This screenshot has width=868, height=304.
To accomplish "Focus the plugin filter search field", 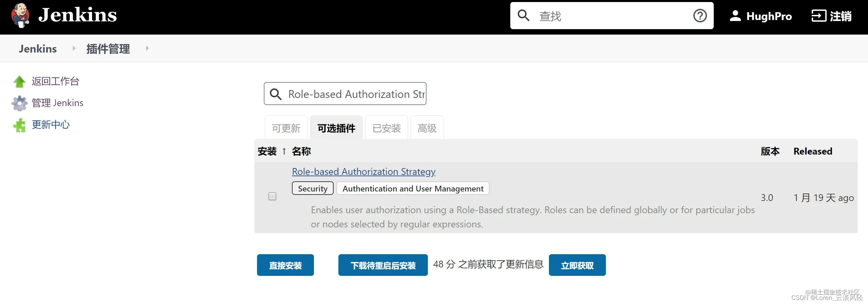I will 345,94.
